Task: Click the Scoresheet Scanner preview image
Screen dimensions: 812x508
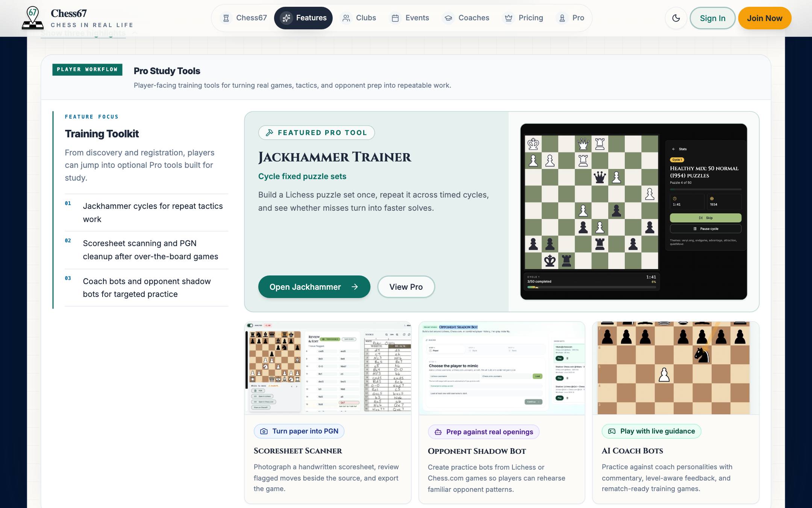Action: click(328, 368)
